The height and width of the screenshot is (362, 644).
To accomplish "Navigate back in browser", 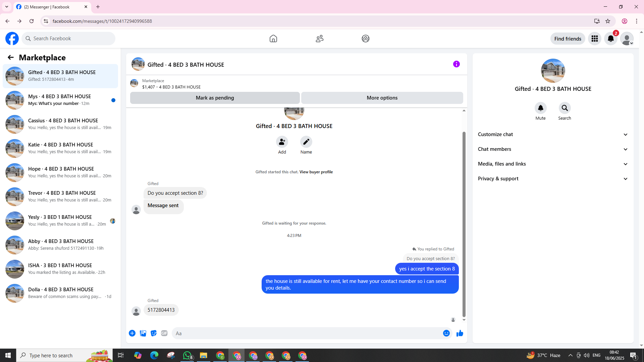I will tap(7, 21).
